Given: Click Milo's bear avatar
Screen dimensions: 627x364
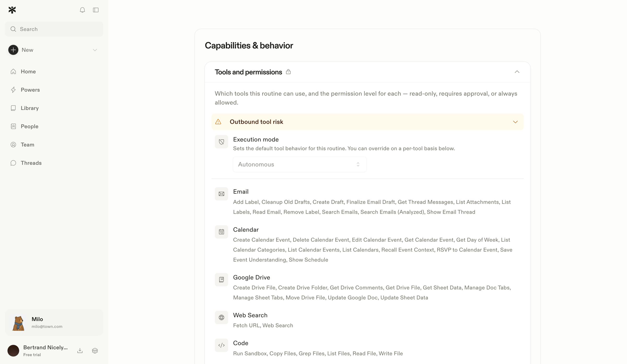Looking at the screenshot, I should point(18,323).
